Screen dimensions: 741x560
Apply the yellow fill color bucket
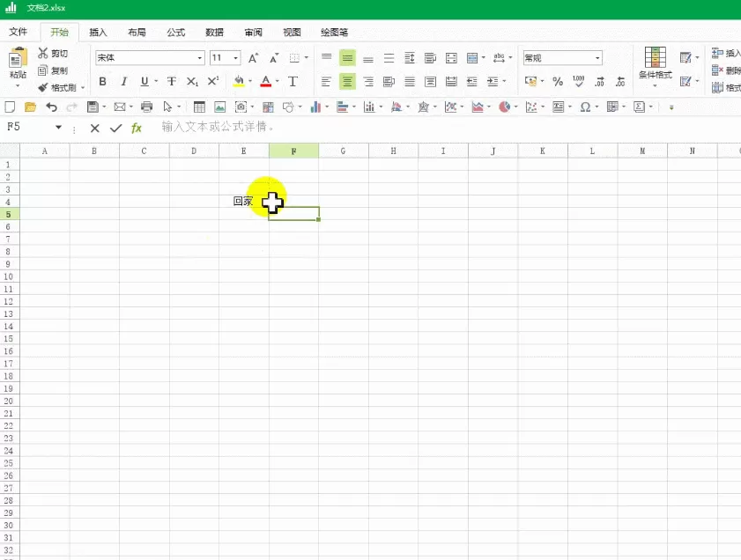point(239,82)
